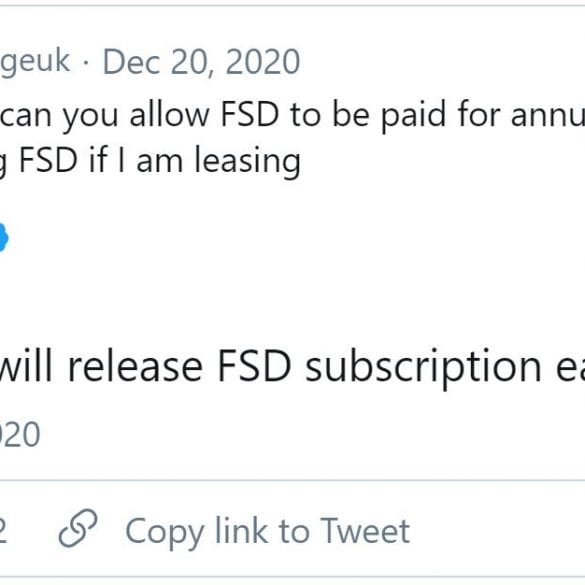Click the word 'subscription' in the reply
585x585 pixels.
point(423,369)
